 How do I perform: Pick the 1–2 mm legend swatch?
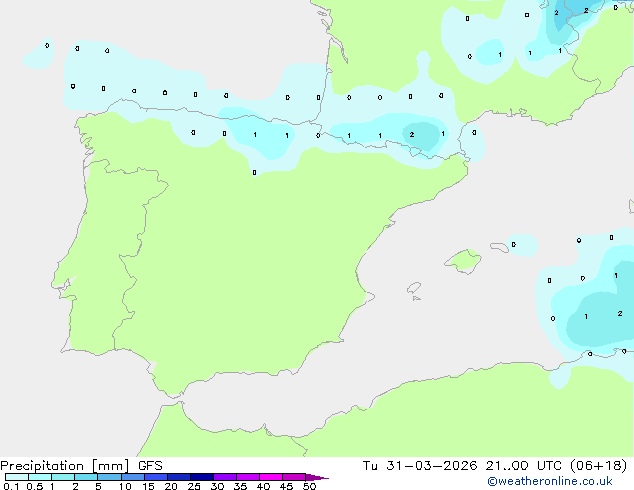pos(63,477)
